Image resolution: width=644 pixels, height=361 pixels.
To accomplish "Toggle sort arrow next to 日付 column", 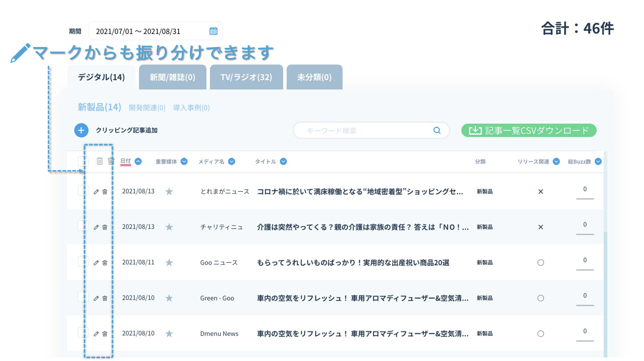I will (x=138, y=161).
